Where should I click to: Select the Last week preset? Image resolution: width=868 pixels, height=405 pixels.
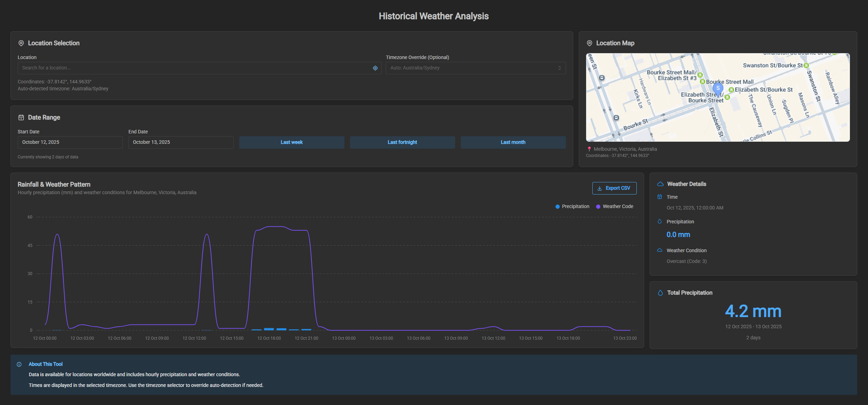pos(291,142)
